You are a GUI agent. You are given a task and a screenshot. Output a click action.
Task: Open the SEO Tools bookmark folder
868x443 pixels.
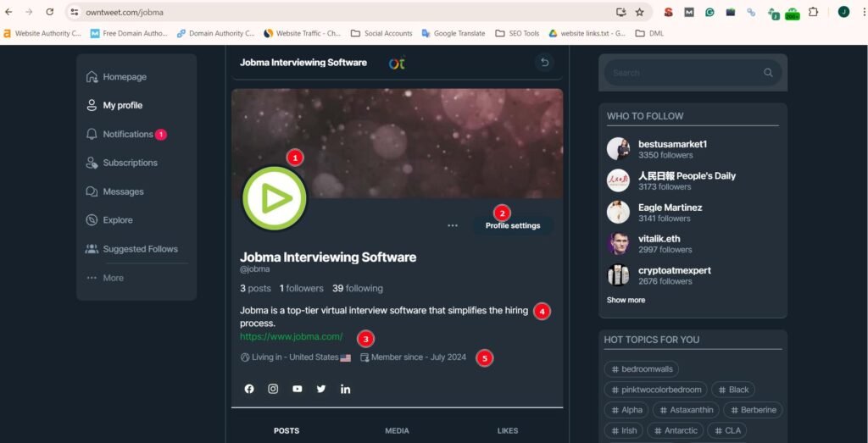518,33
